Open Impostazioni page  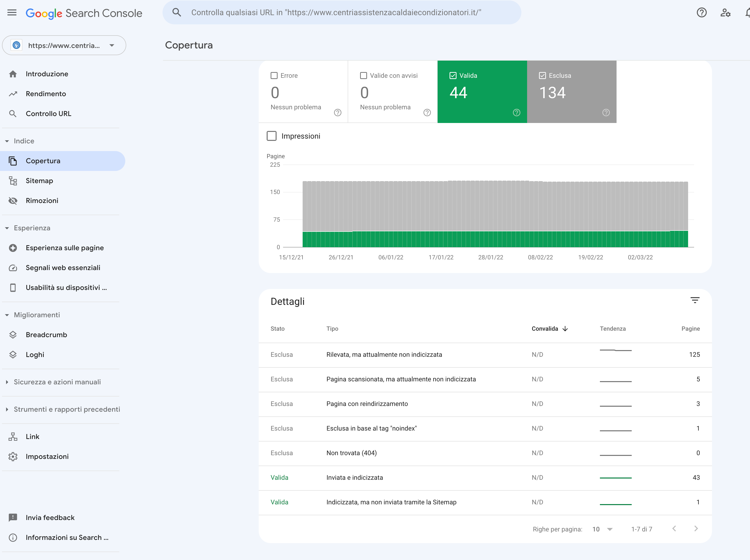coord(47,457)
